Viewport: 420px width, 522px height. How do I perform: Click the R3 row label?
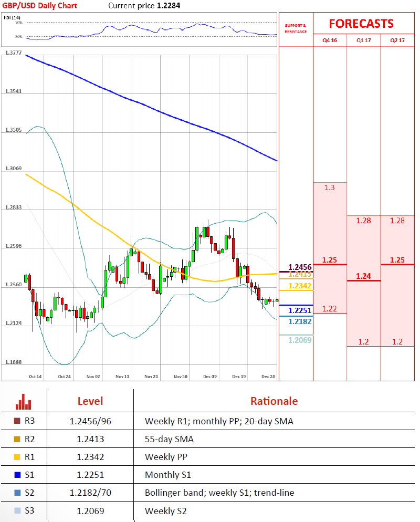[x=29, y=421]
